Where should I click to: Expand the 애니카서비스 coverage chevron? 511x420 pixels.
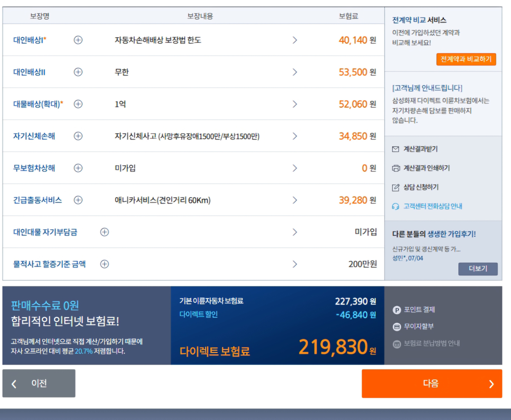coord(294,200)
